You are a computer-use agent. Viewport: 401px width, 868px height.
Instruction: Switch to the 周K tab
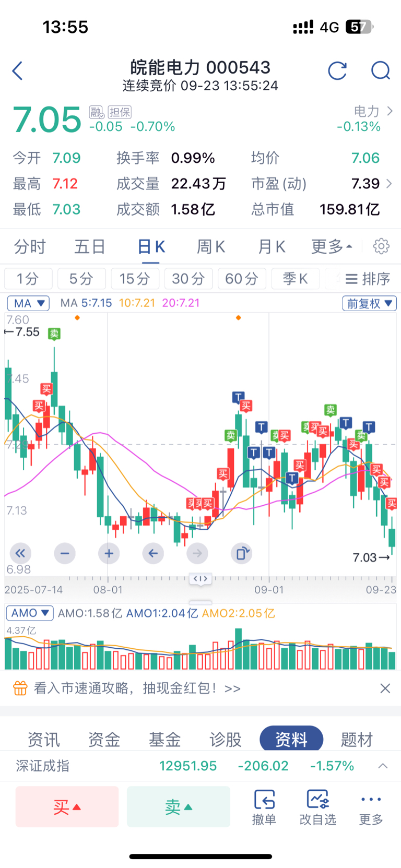click(211, 246)
